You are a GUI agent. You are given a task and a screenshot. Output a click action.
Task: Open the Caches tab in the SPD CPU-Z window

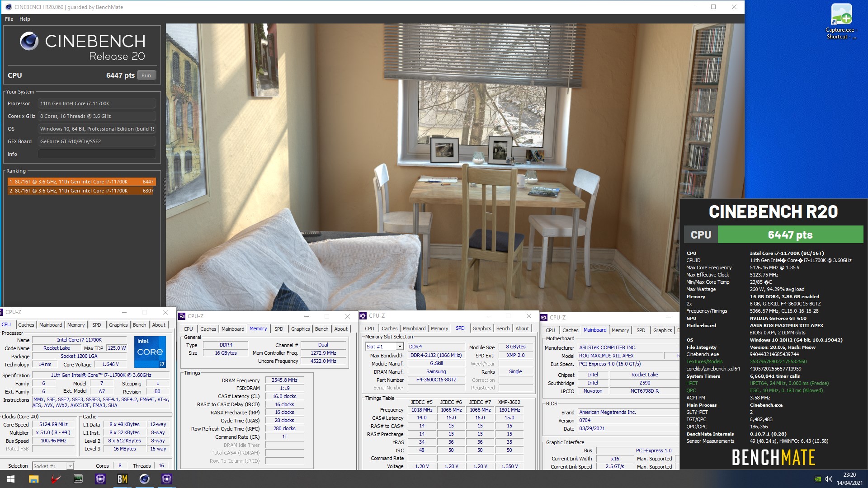389,328
